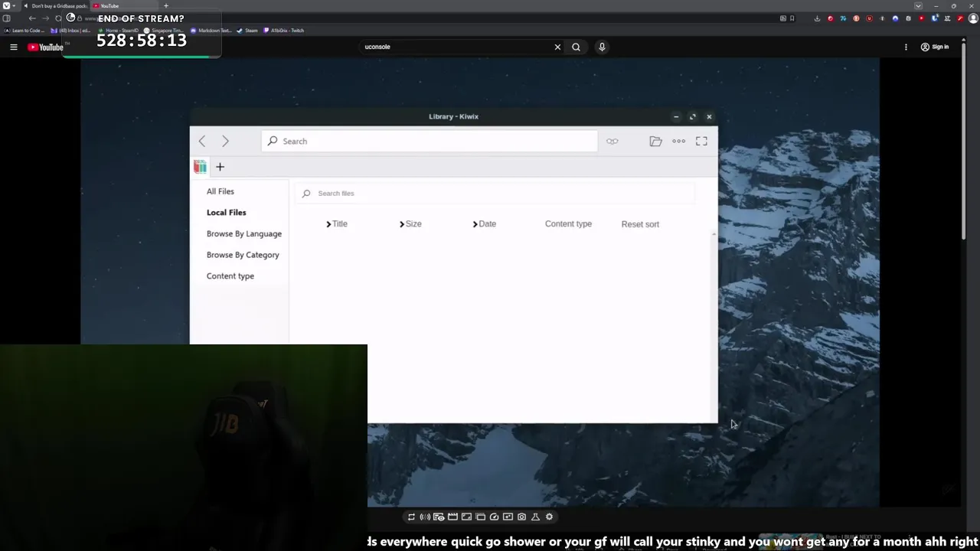
Task: Select the Kiwix library books tab
Action: click(201, 167)
